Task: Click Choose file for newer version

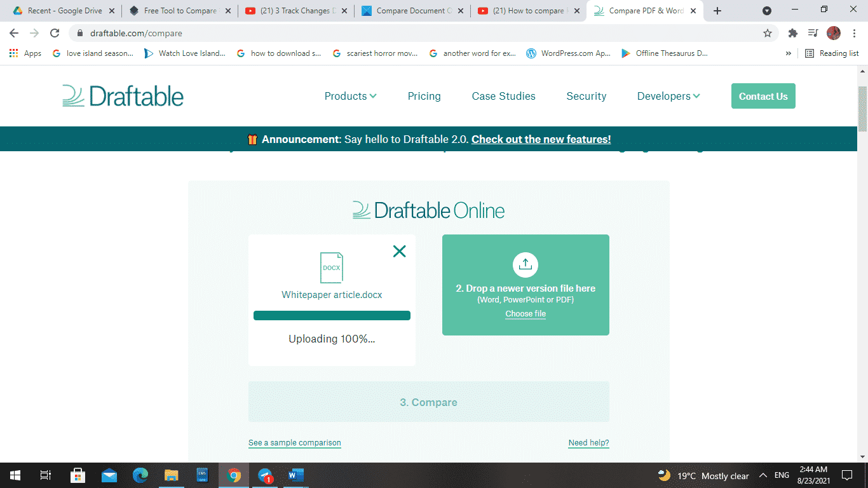Action: (x=526, y=314)
